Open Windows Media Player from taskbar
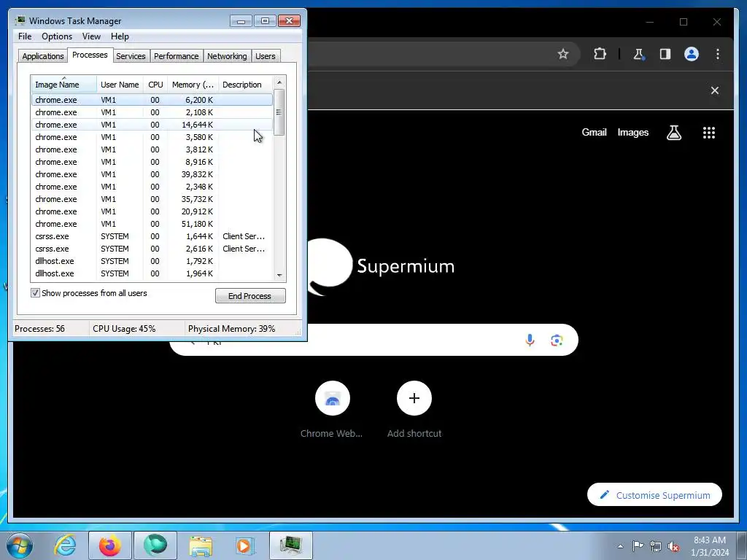Viewport: 747px width, 560px height. (x=245, y=545)
